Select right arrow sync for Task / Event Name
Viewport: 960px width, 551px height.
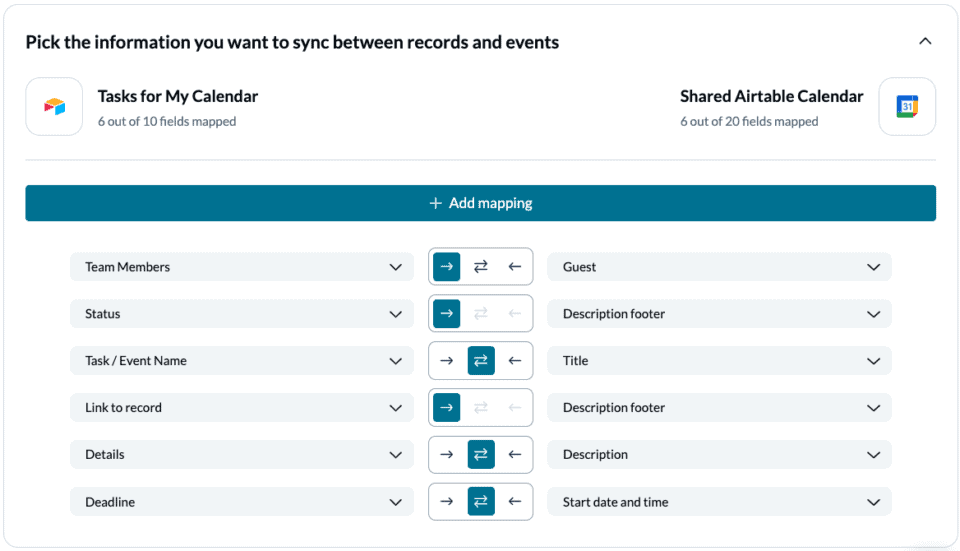[x=446, y=361]
